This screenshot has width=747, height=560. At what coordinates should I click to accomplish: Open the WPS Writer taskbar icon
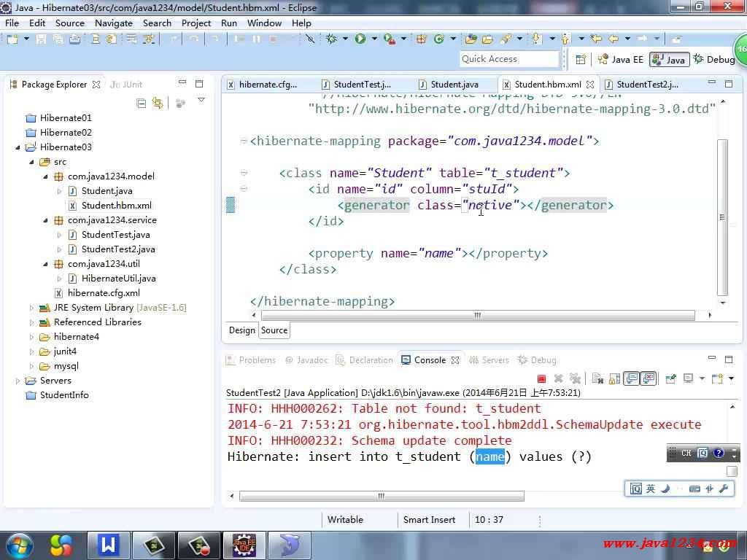click(109, 545)
